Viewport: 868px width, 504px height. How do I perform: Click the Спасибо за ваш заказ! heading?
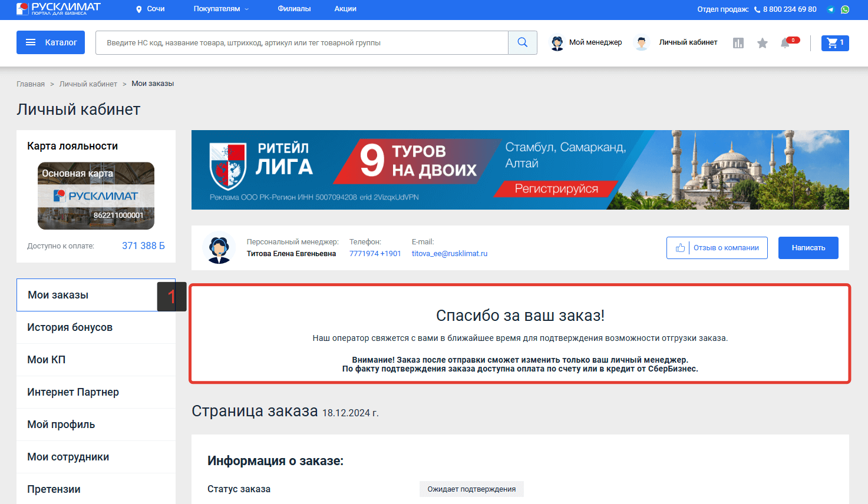(520, 316)
